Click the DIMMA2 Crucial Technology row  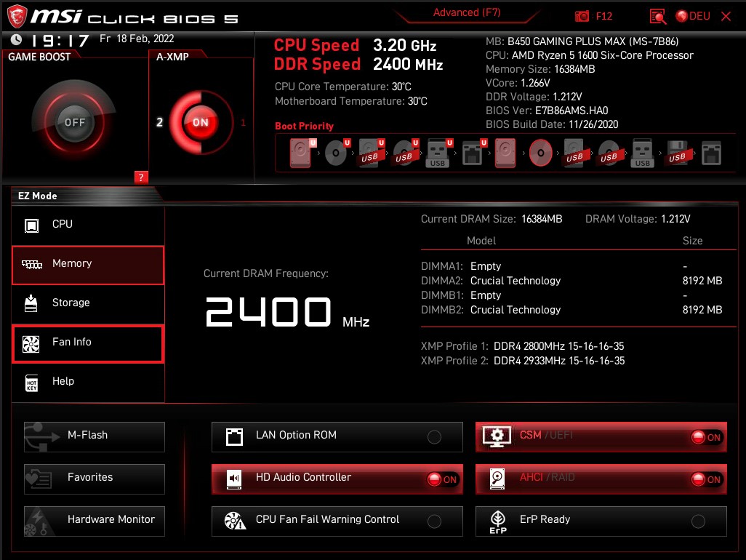point(571,281)
